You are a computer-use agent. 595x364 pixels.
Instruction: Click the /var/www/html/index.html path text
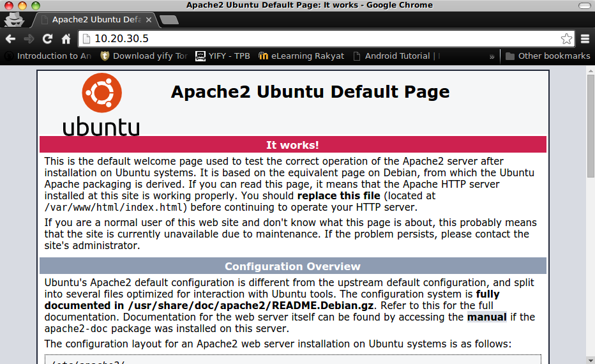pyautogui.click(x=114, y=208)
